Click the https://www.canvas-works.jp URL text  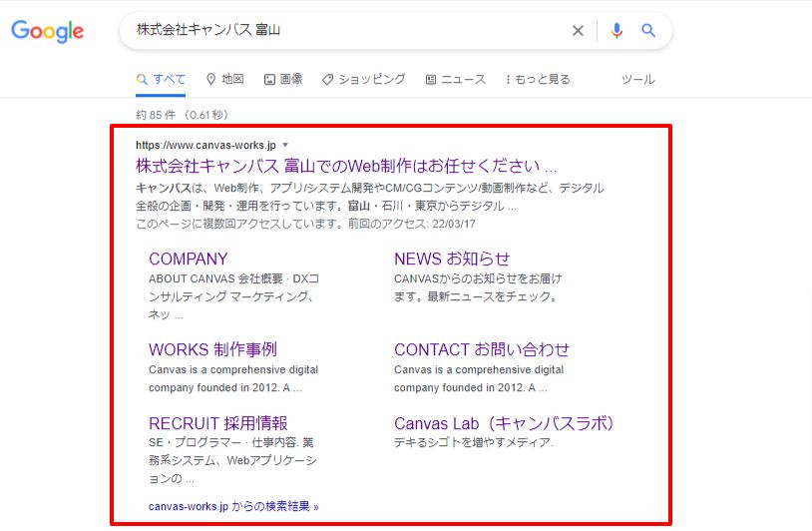[205, 145]
